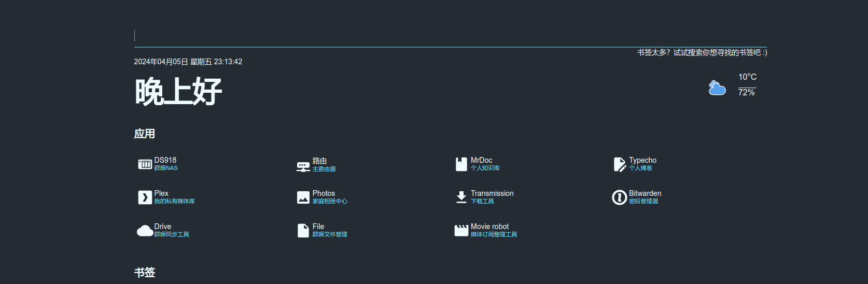This screenshot has height=284, width=868.
Task: Open the File manager link
Action: click(x=318, y=226)
